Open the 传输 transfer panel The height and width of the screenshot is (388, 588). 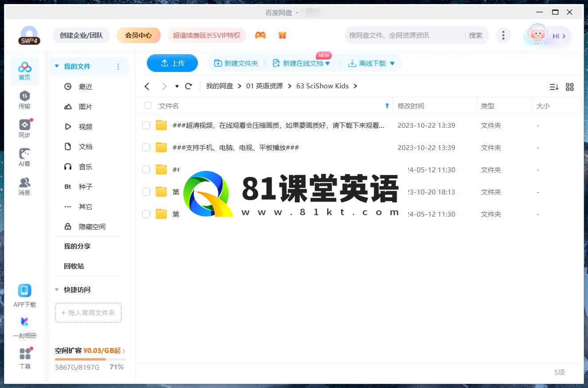(24, 100)
